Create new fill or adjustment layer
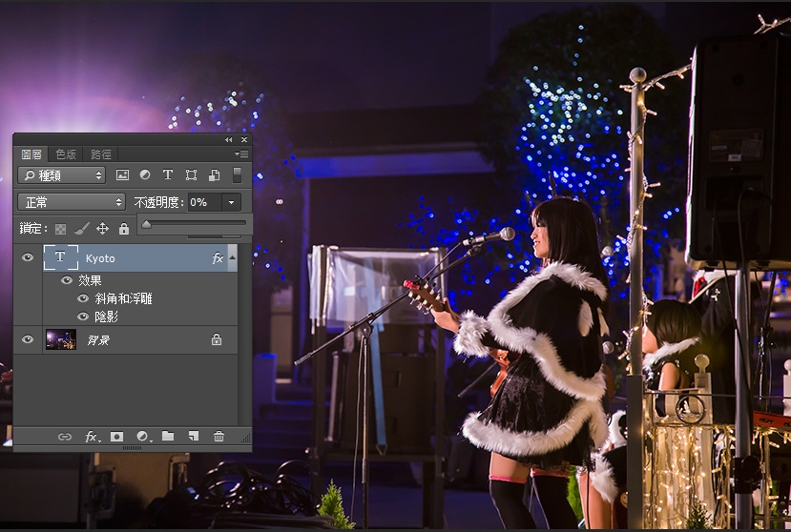Screen dimensions: 791x532 tap(143, 437)
